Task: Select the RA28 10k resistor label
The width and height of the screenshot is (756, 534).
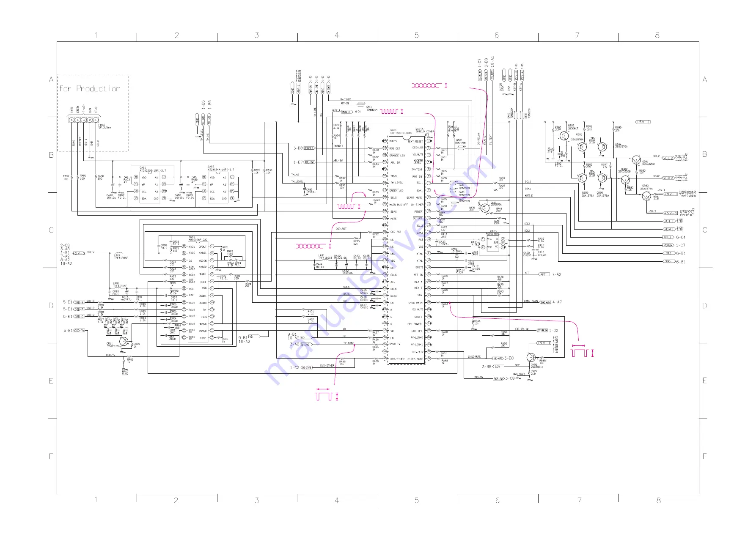Action: (257, 171)
